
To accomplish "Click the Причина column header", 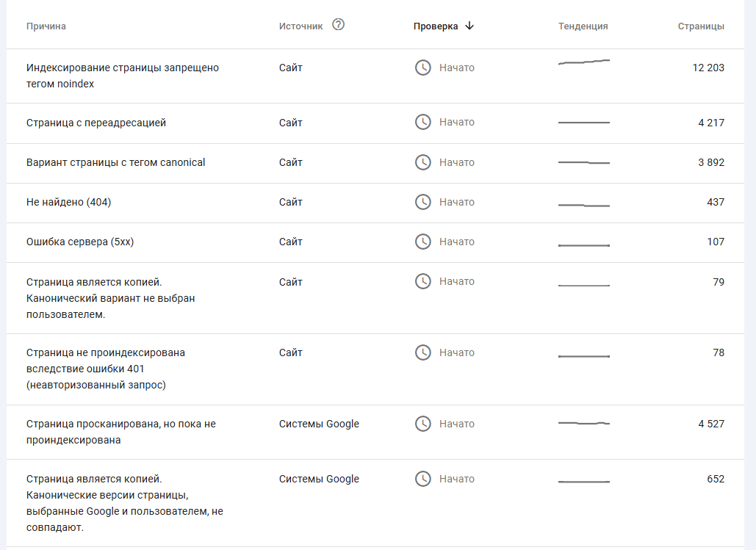I will coord(46,26).
